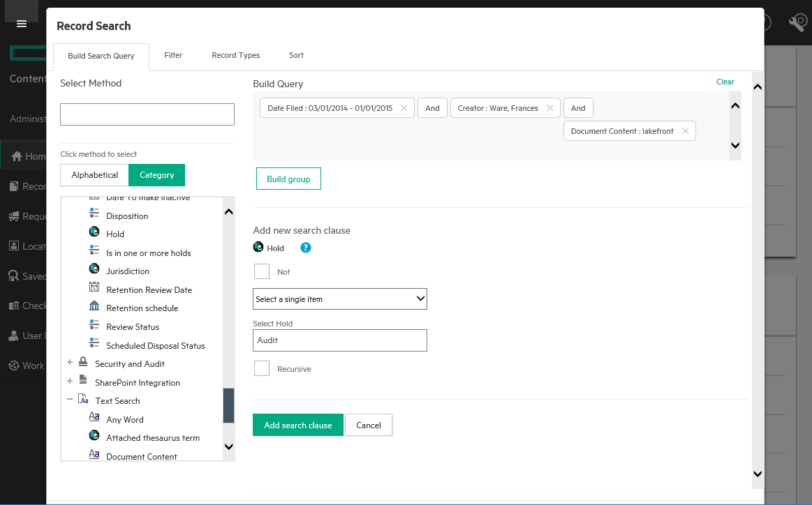Enable the Not checkbox
The image size is (812, 505).
[x=262, y=271]
